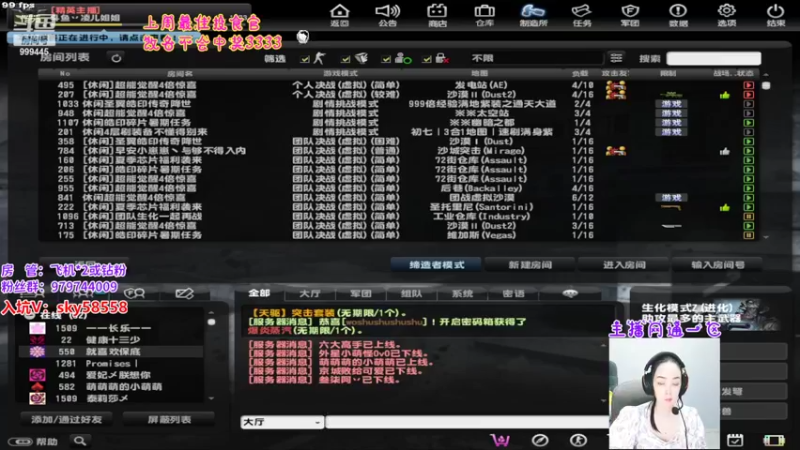Click the 缔造者模式 button

(436, 265)
